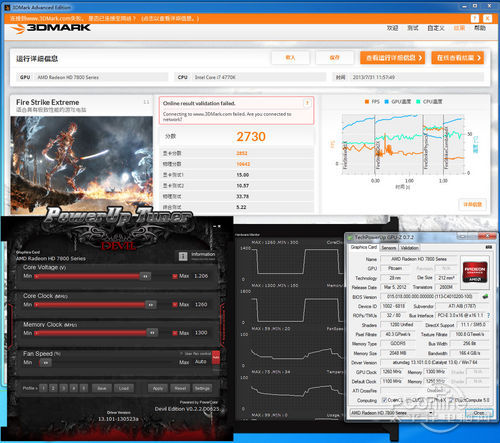
Task: Select profile 3 in PowerUp Tuner
Action: point(64,388)
